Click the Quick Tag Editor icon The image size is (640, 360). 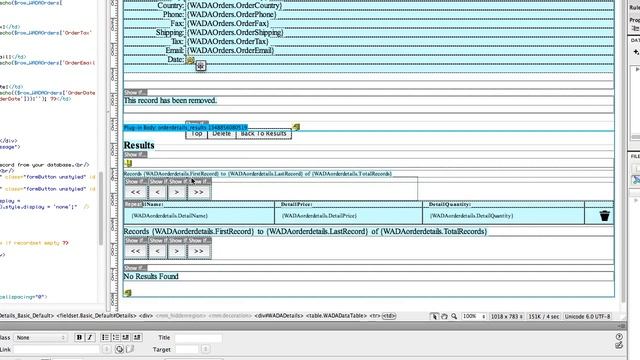point(619,345)
